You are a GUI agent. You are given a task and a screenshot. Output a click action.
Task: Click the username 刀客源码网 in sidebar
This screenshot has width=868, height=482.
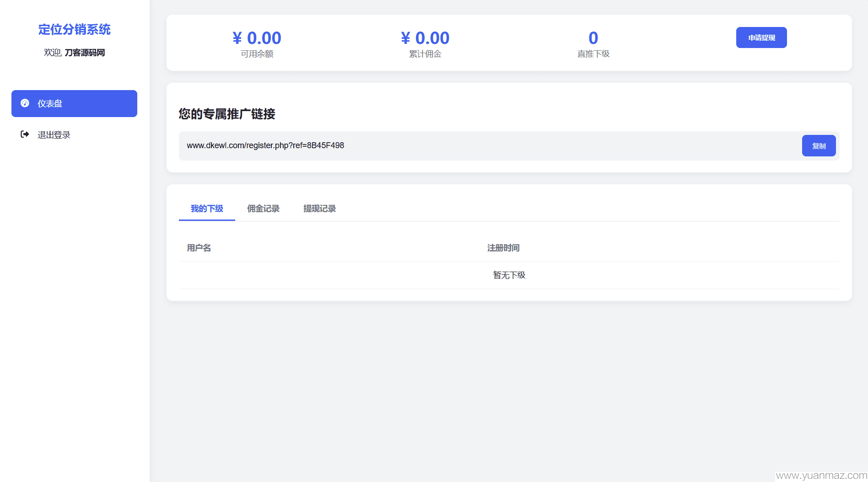point(85,53)
